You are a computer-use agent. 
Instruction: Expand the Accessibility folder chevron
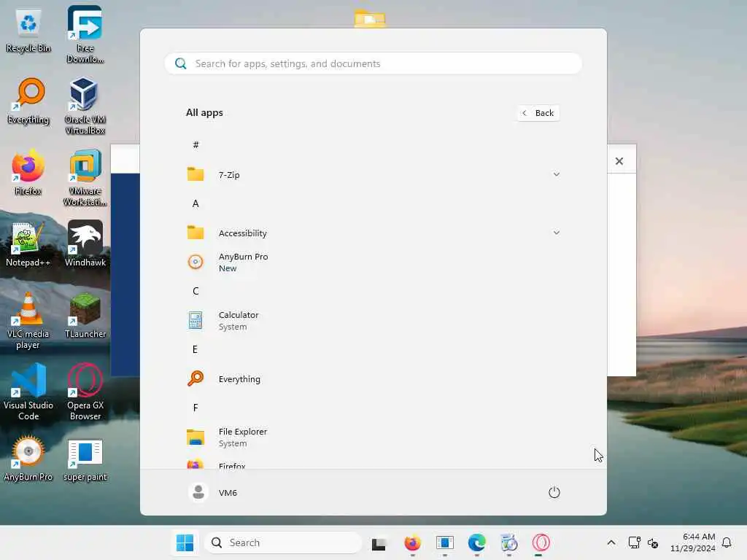click(x=556, y=233)
